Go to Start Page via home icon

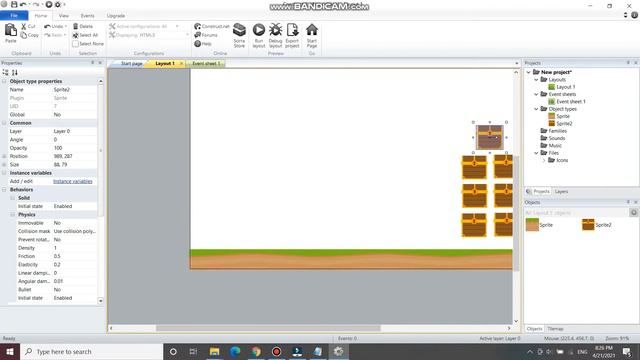click(x=312, y=36)
